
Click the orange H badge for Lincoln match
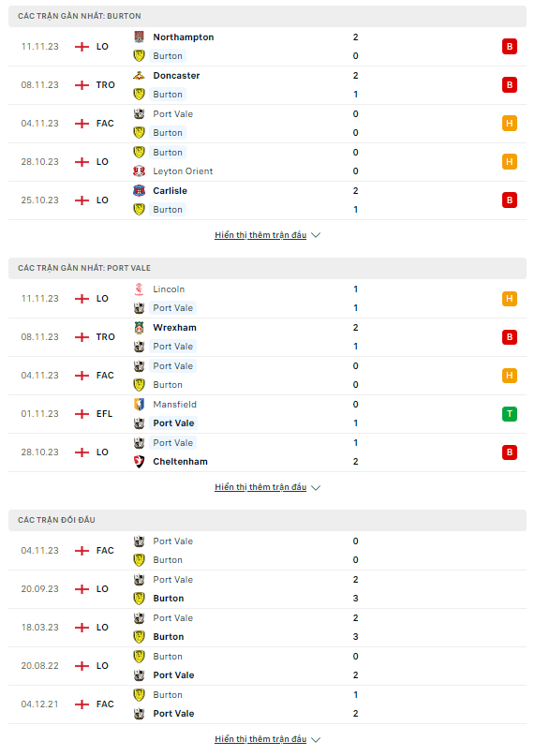(510, 299)
